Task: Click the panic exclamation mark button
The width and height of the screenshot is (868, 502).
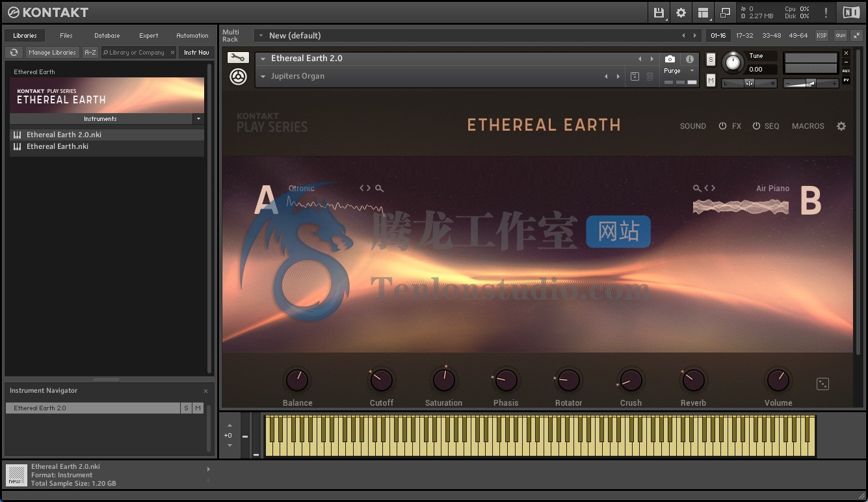Action: tap(826, 12)
